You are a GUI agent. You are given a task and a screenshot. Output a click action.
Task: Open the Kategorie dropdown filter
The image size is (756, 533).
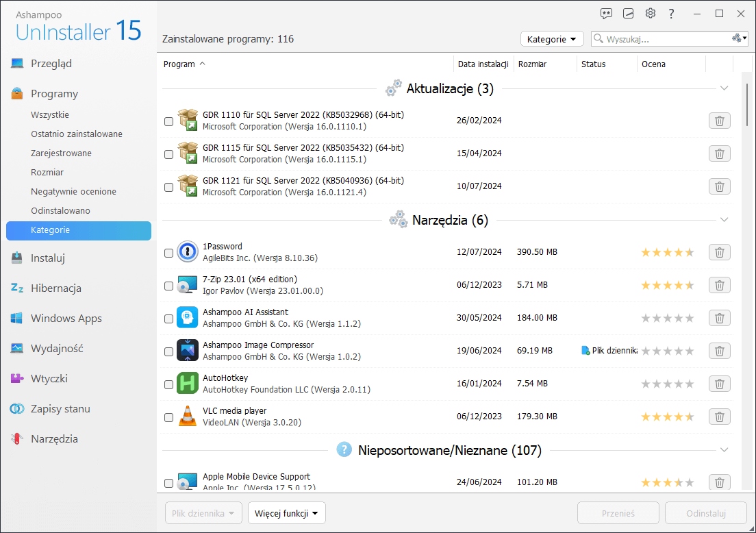[551, 39]
